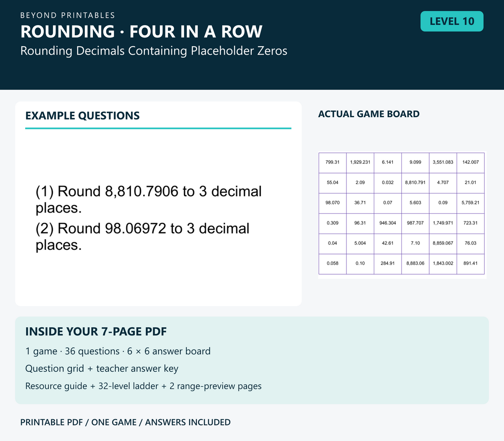This screenshot has height=441, width=504.
Task: Click the EXAMPLE QUESTIONS heading
Action: pyautogui.click(x=82, y=115)
